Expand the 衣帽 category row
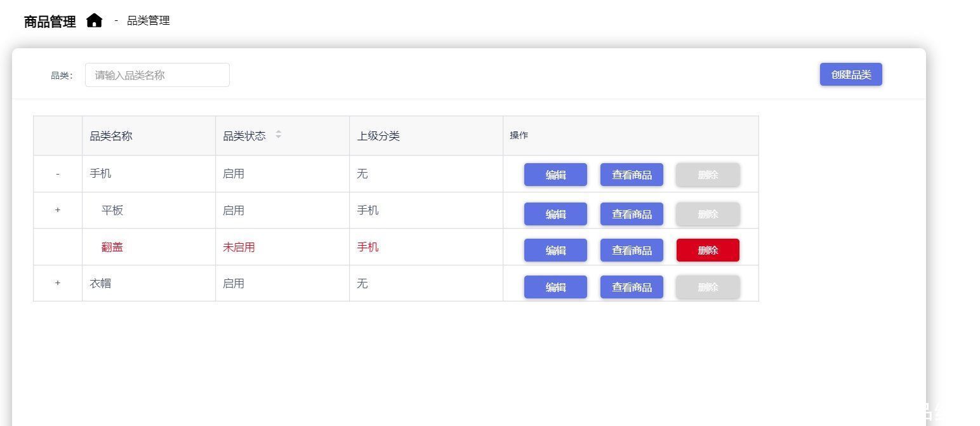 pos(57,283)
